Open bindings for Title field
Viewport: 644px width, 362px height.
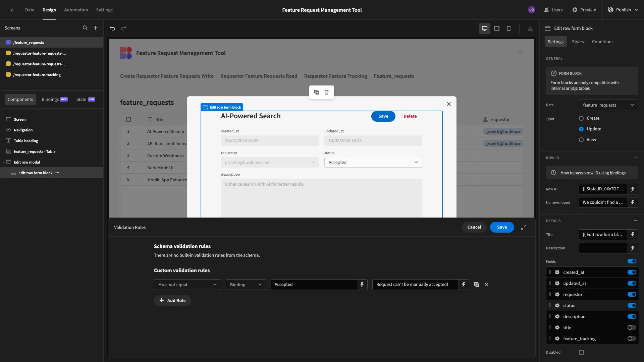pos(633,235)
